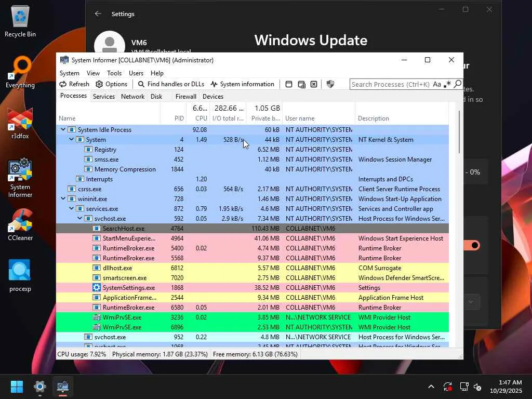The image size is (532, 399).
Task: Select the Processes tab
Action: point(73,96)
